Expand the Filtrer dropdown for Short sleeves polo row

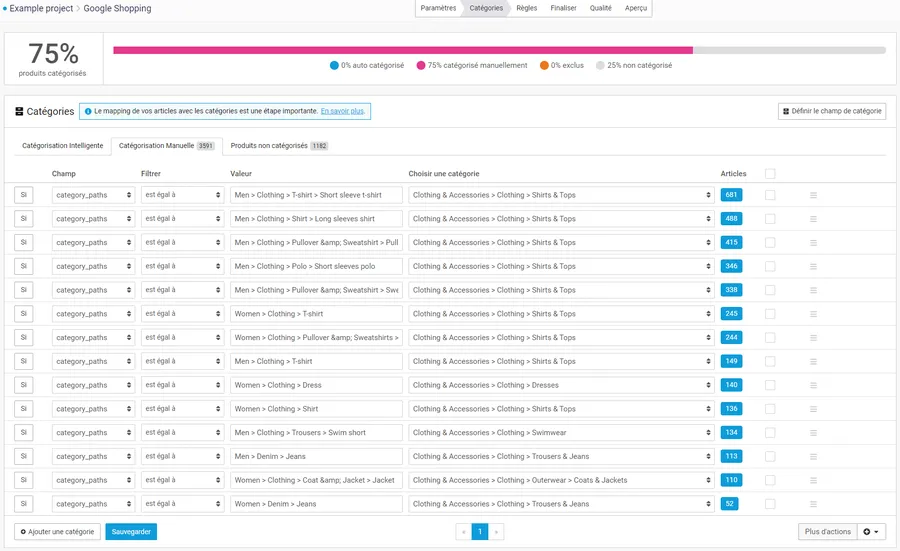(182, 266)
